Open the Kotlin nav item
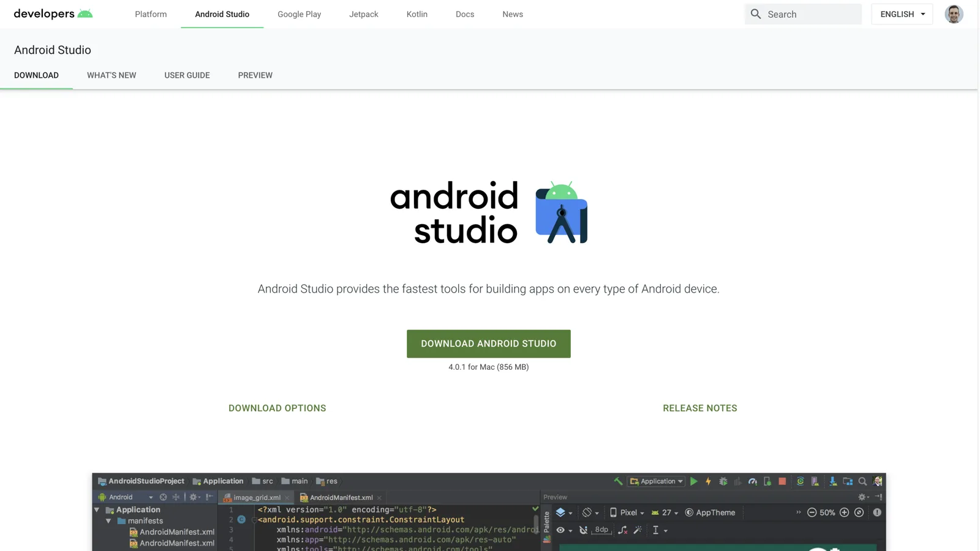 (x=417, y=14)
